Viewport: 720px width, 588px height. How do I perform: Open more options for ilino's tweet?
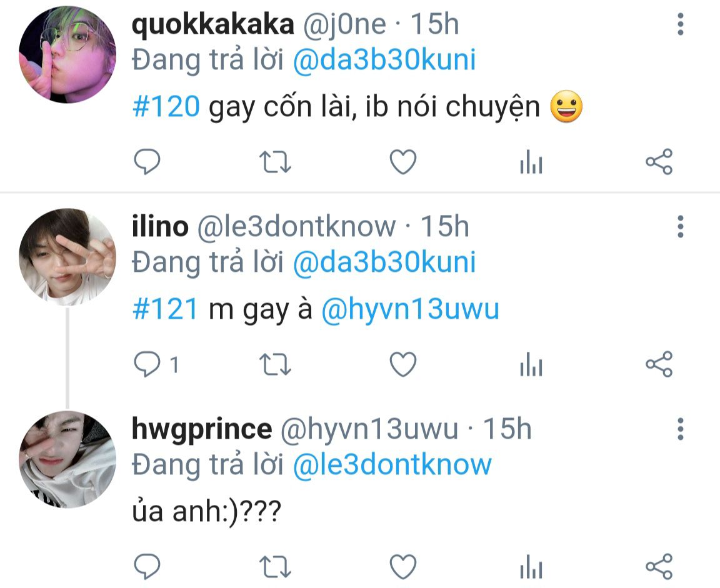point(681,226)
